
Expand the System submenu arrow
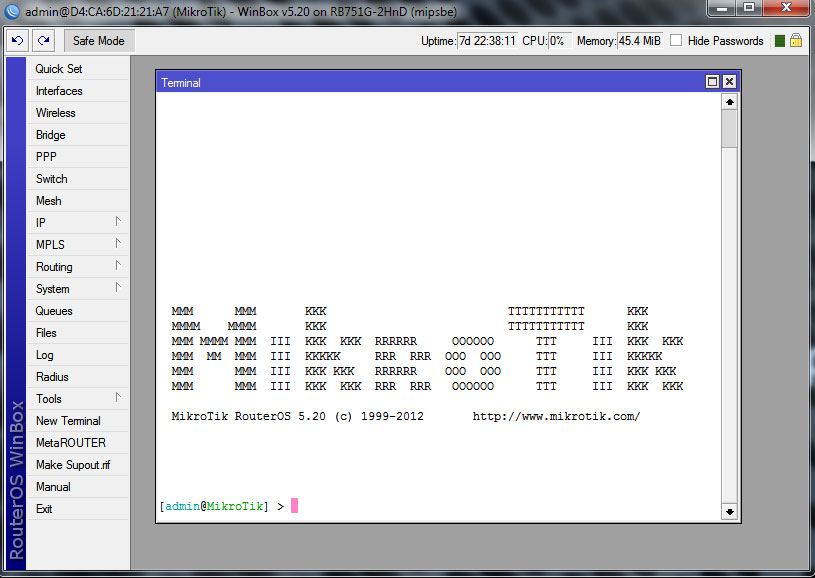pyautogui.click(x=118, y=287)
